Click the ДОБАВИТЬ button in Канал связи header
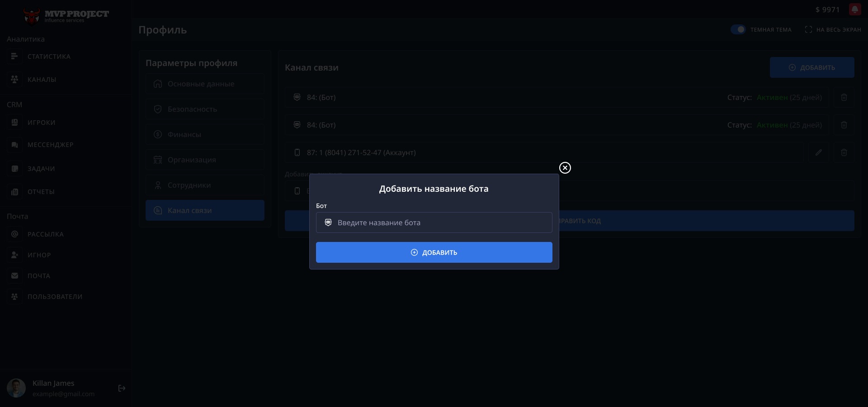 (812, 67)
